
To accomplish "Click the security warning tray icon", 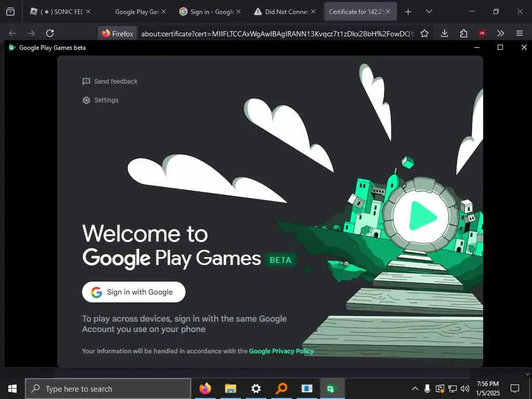I will pyautogui.click(x=440, y=389).
